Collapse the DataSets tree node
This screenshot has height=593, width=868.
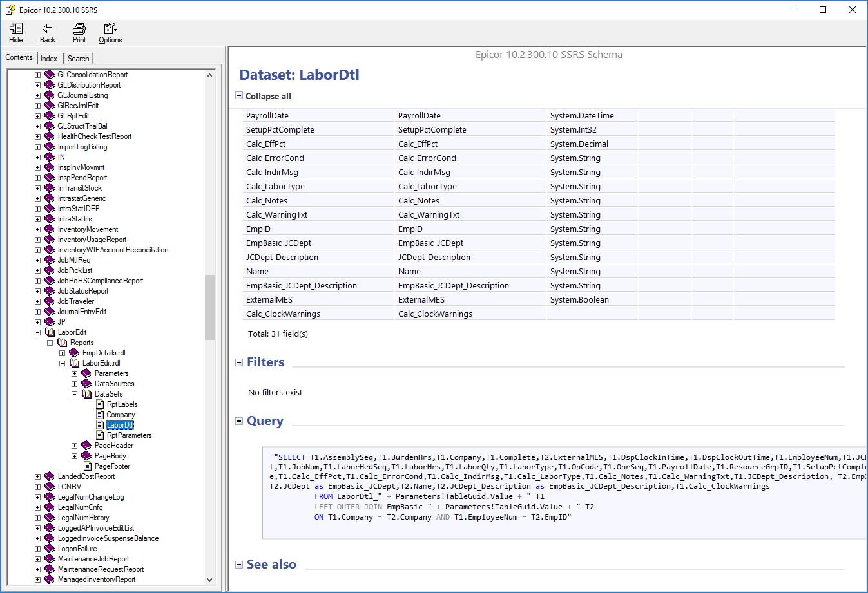74,394
